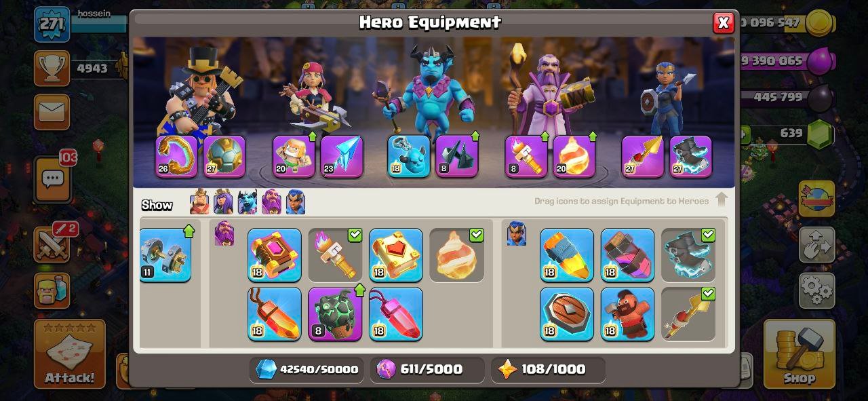Toggle the equipped Electro Boots checkmark item
This screenshot has height=401, width=868.
[x=688, y=255]
